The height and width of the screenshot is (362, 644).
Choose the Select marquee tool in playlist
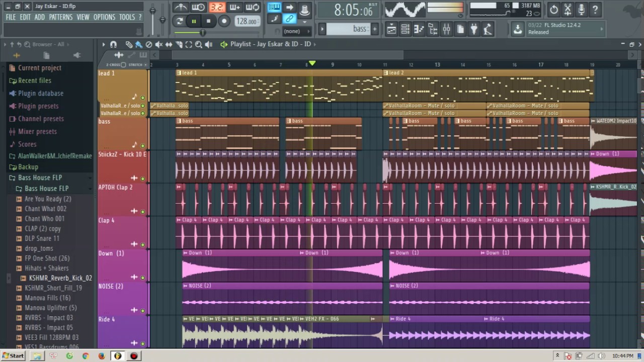click(189, 44)
